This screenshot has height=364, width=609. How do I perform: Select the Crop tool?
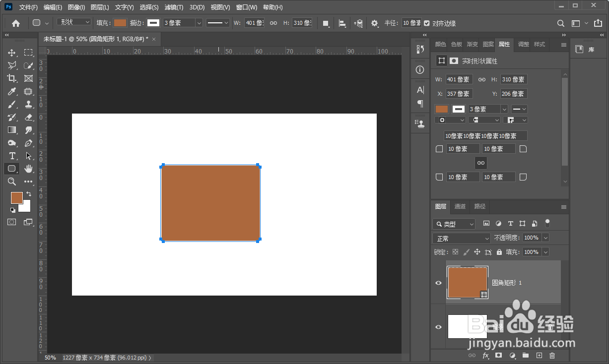(x=12, y=78)
